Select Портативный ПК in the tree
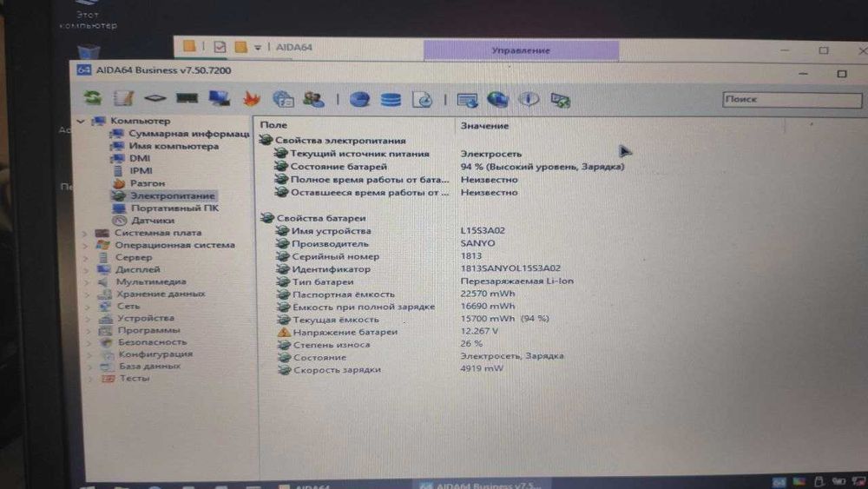 pos(174,208)
